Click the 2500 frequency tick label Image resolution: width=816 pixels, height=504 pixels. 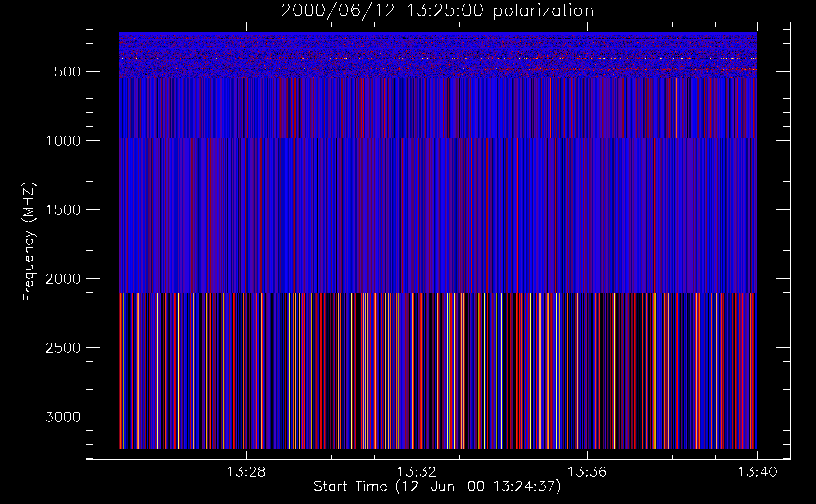coord(63,348)
